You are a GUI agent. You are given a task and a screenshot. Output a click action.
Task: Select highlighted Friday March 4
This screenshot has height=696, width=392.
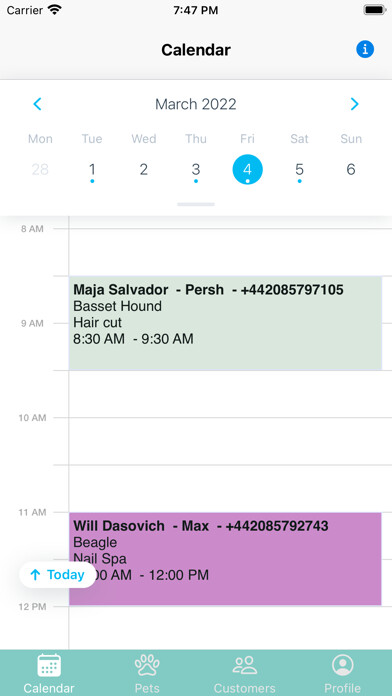click(x=248, y=170)
